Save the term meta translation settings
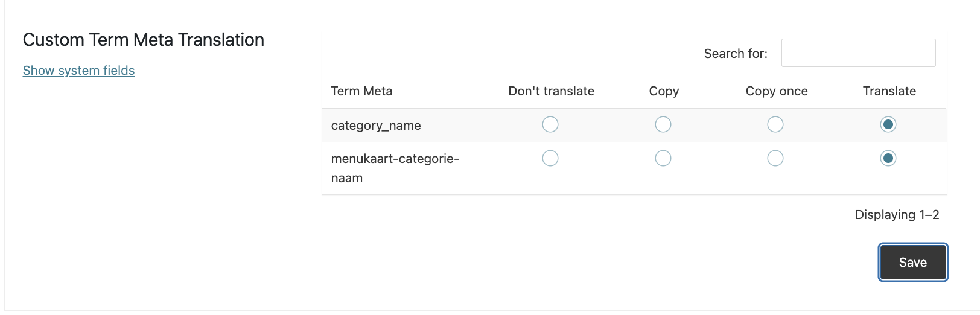980x315 pixels. click(913, 262)
